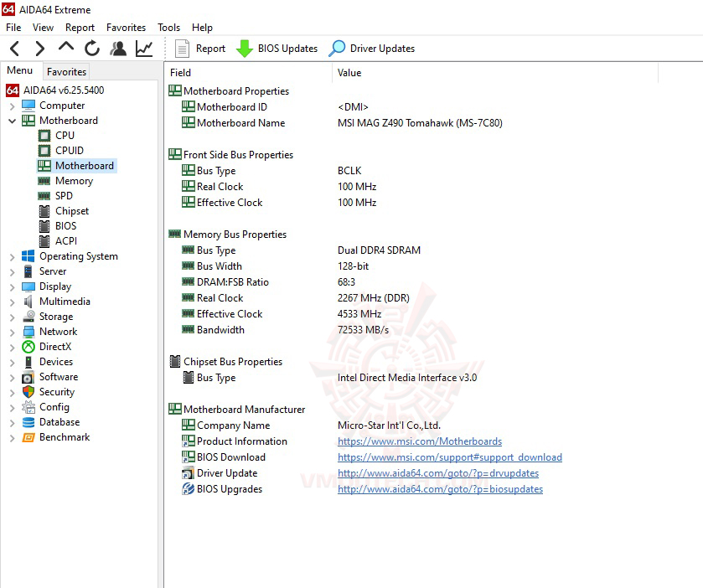Open the MSI Motherboards product link

click(419, 441)
